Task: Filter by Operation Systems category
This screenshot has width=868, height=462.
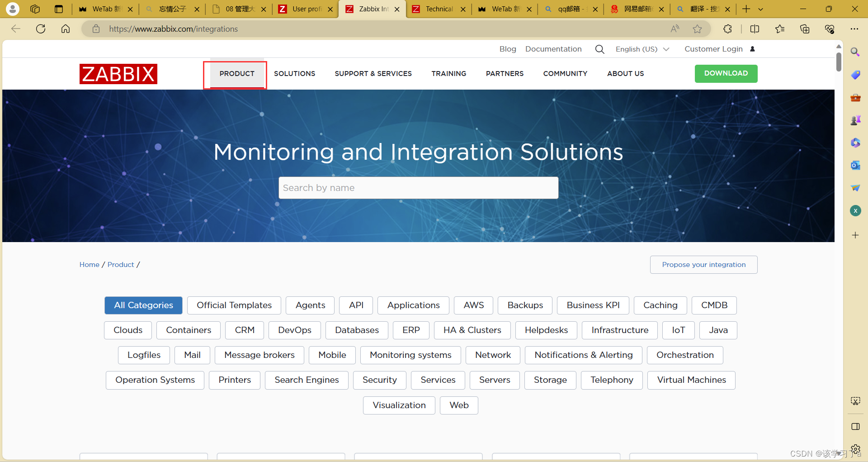Action: [x=155, y=380]
